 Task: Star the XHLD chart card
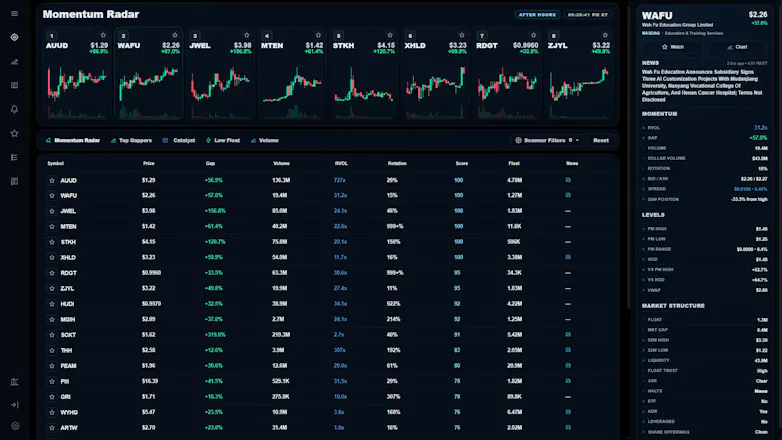(x=462, y=35)
